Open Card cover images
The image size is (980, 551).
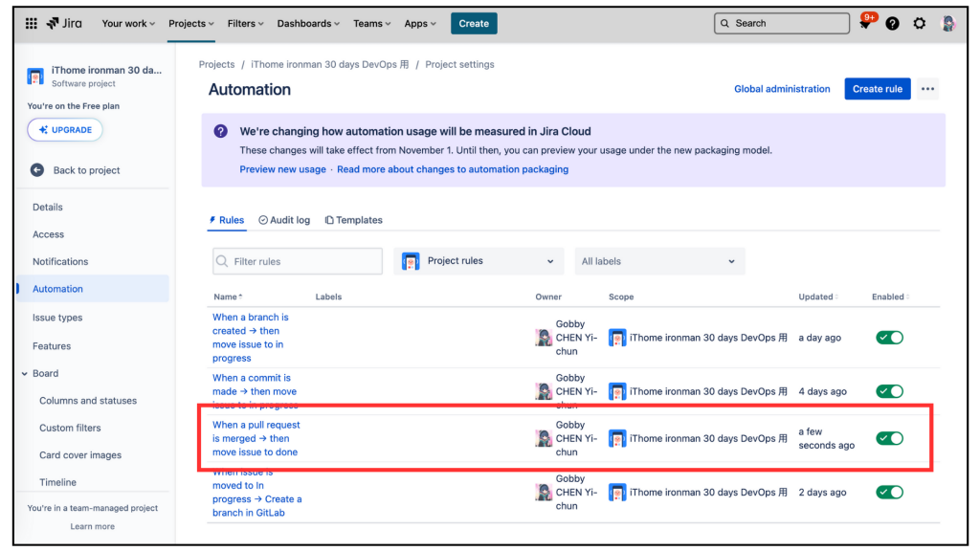pos(80,455)
